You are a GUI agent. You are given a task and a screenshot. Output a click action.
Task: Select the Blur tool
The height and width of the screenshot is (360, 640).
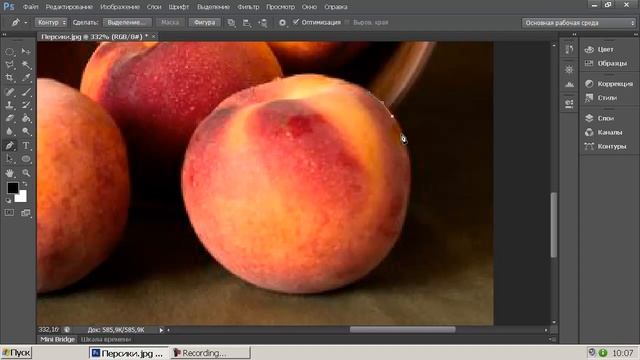[x=10, y=131]
